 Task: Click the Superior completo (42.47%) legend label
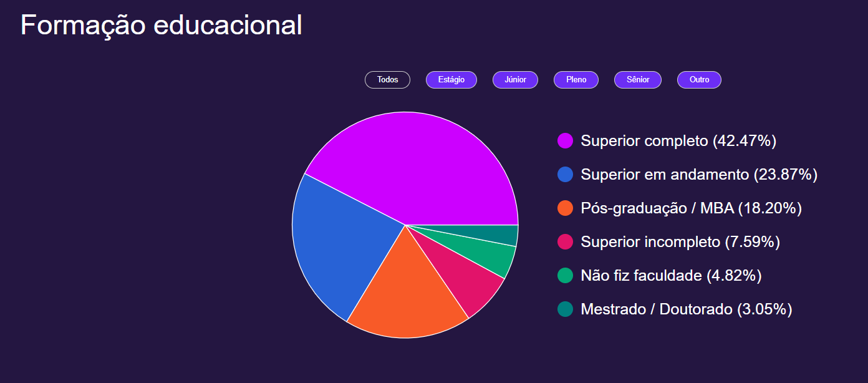[x=678, y=140]
